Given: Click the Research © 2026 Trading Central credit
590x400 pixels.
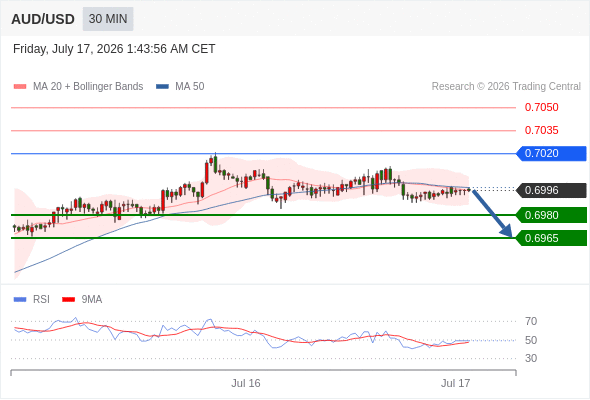Looking at the screenshot, I should coord(506,87).
